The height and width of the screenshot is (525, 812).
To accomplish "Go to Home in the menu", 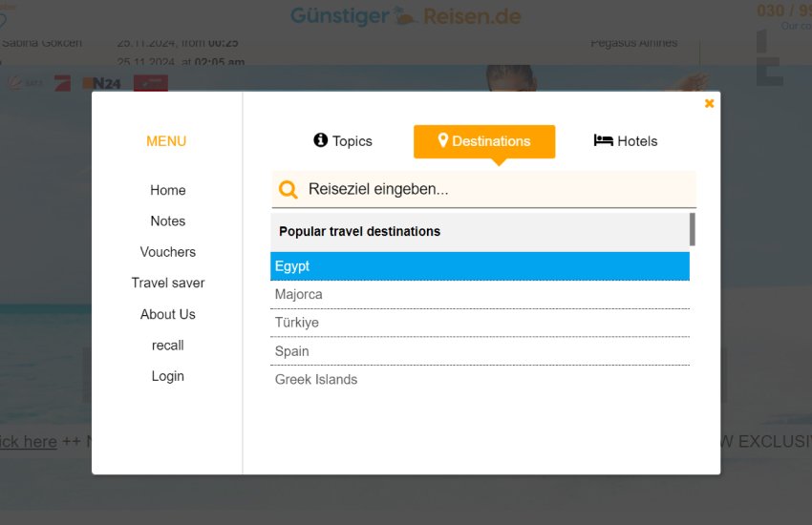I will tap(168, 190).
